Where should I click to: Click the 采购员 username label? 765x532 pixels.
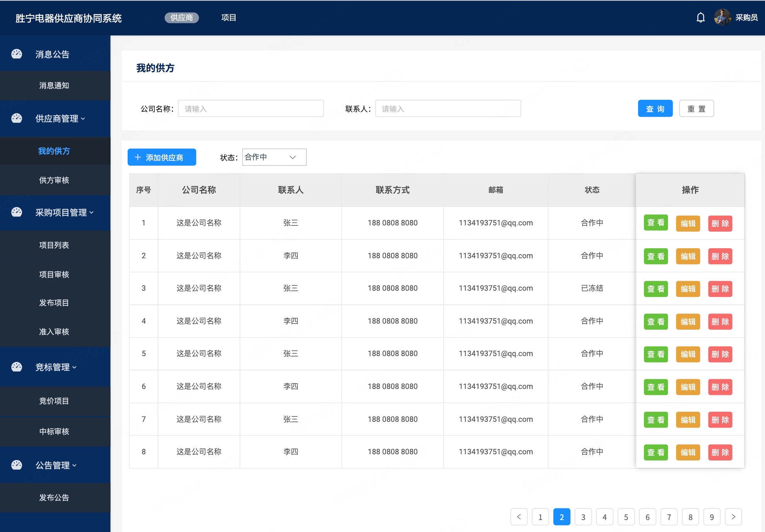coord(746,18)
